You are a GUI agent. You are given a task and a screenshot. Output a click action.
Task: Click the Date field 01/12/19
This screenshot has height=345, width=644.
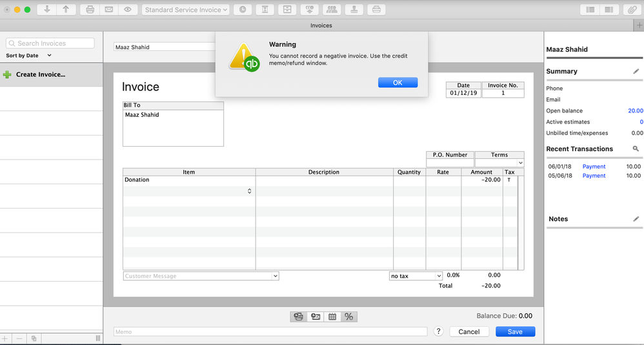coord(463,93)
